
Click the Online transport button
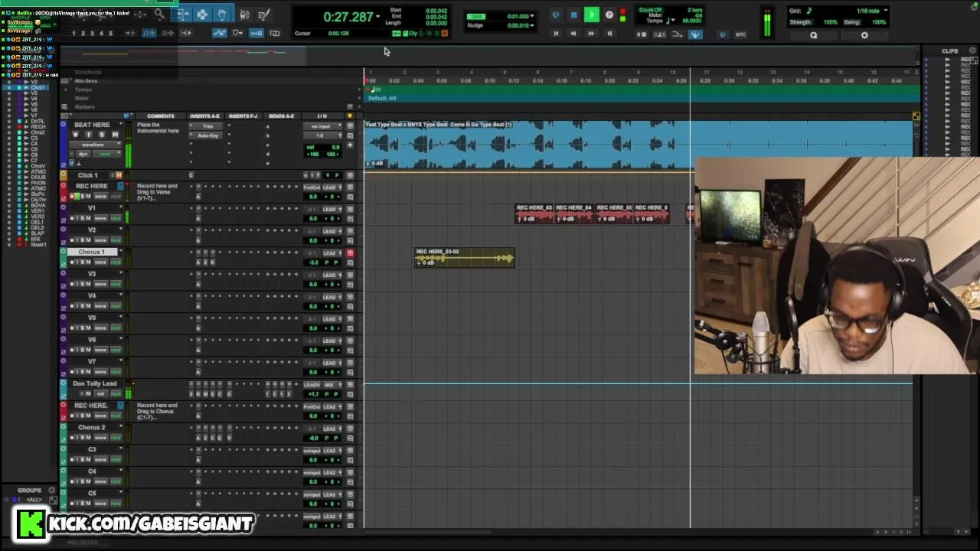click(x=556, y=15)
